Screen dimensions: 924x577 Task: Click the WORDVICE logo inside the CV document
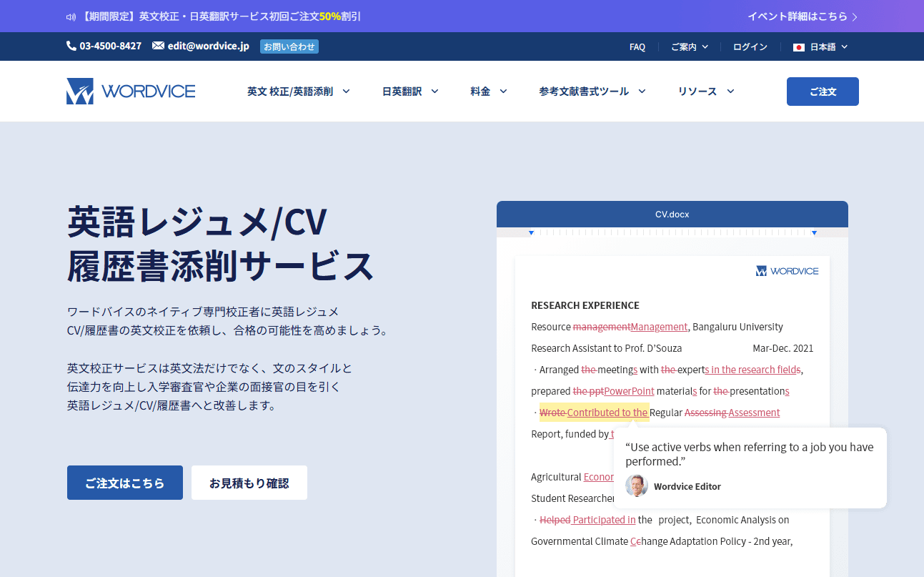[x=787, y=270]
